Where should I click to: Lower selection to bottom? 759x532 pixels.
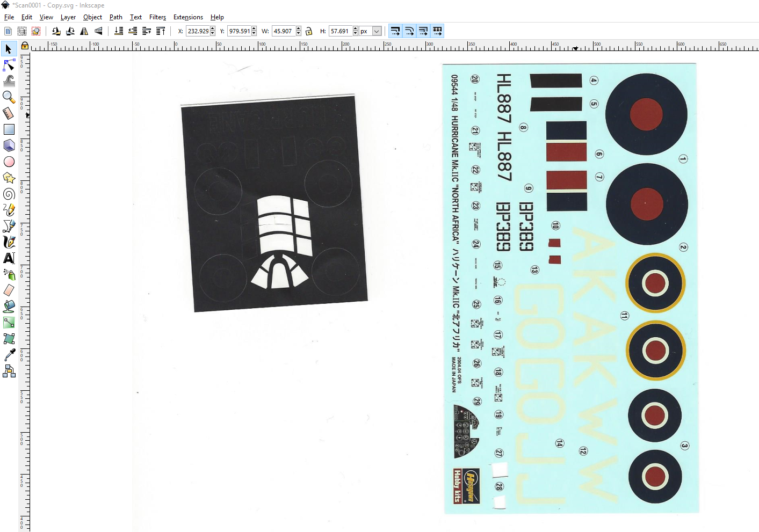[119, 31]
